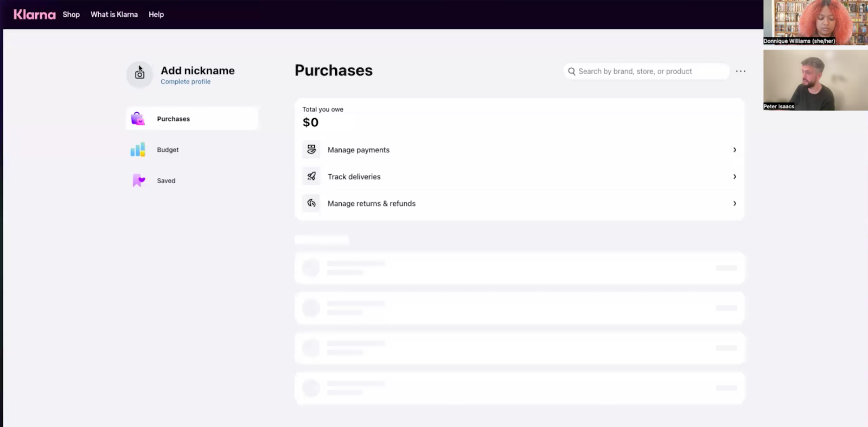The height and width of the screenshot is (427, 868).
Task: Click the Manage payments icon
Action: click(311, 150)
